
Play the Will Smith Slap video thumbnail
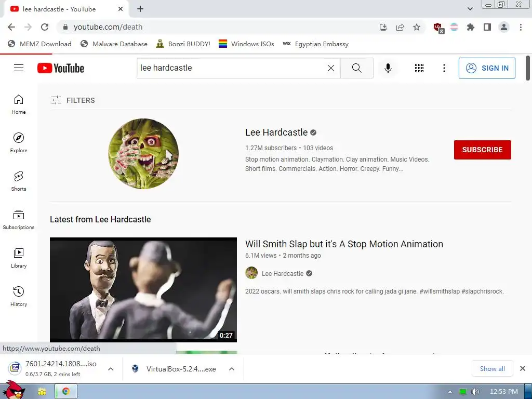click(143, 290)
